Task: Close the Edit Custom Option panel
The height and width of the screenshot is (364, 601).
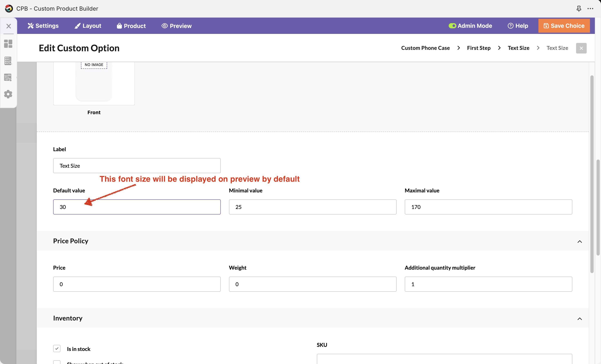Action: point(581,48)
